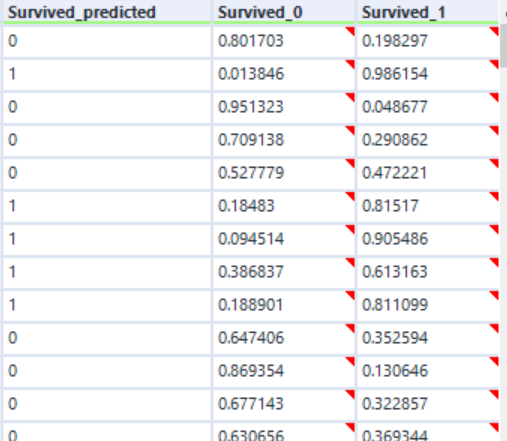The height and width of the screenshot is (441, 507).
Task: Select the cell with value 0.18483
Action: coord(284,206)
